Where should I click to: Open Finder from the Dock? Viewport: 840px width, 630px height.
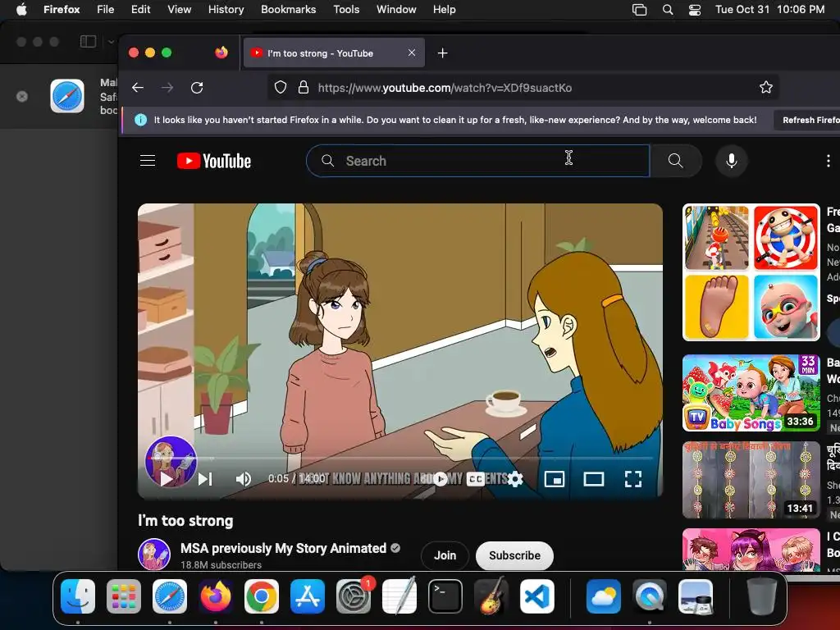[78, 596]
